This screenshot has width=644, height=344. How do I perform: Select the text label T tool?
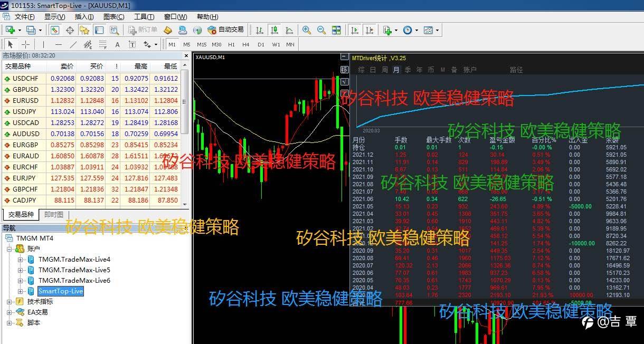[132, 45]
